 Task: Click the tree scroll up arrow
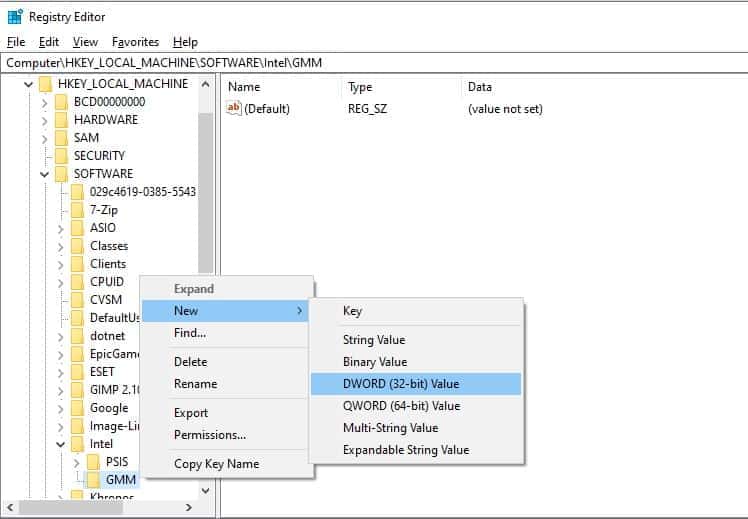206,84
